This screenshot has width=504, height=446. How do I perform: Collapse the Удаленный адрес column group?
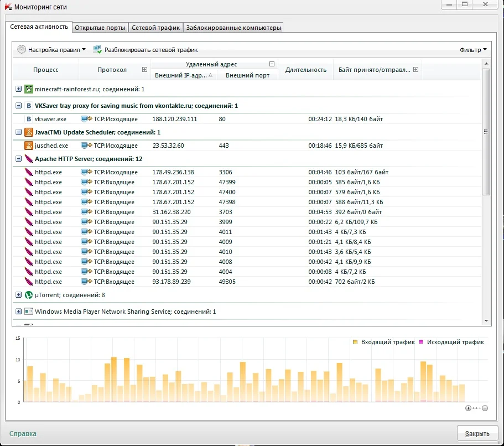272,64
